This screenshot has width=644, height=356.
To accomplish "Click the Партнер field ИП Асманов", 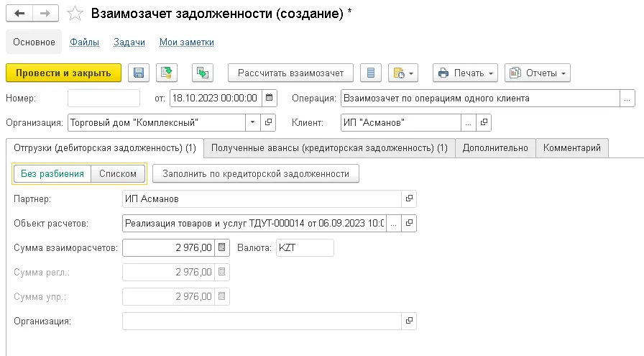I will (x=262, y=198).
